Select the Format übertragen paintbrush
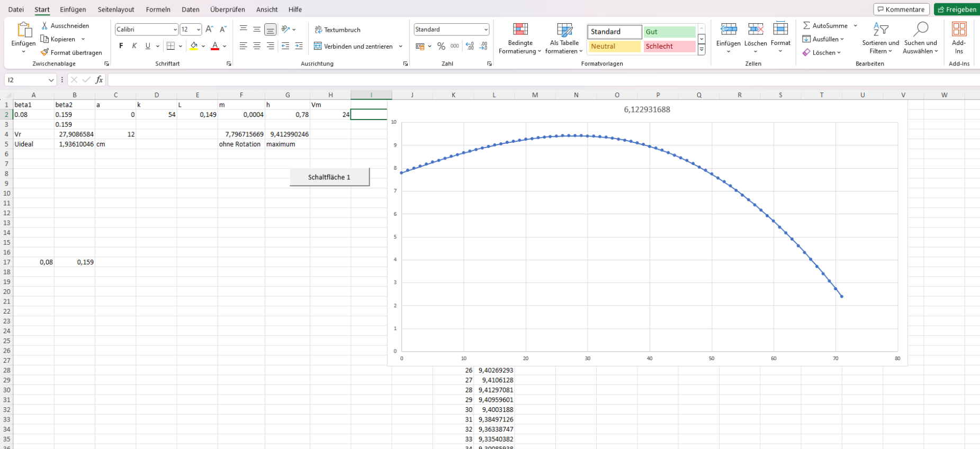Screen dimensions: 980x449 45,52
